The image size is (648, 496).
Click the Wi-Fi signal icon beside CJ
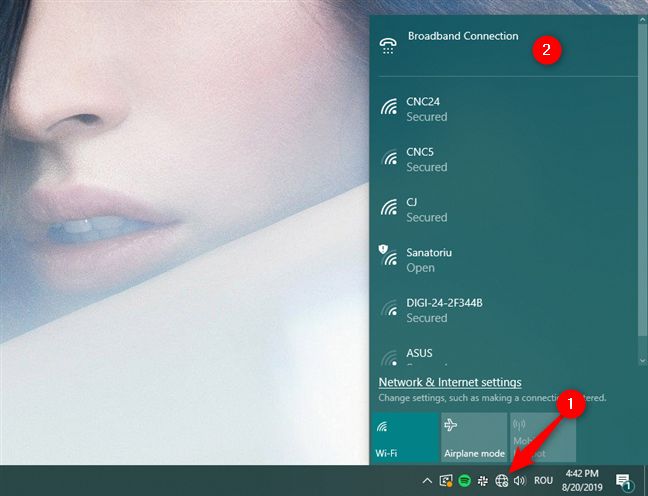pos(389,207)
